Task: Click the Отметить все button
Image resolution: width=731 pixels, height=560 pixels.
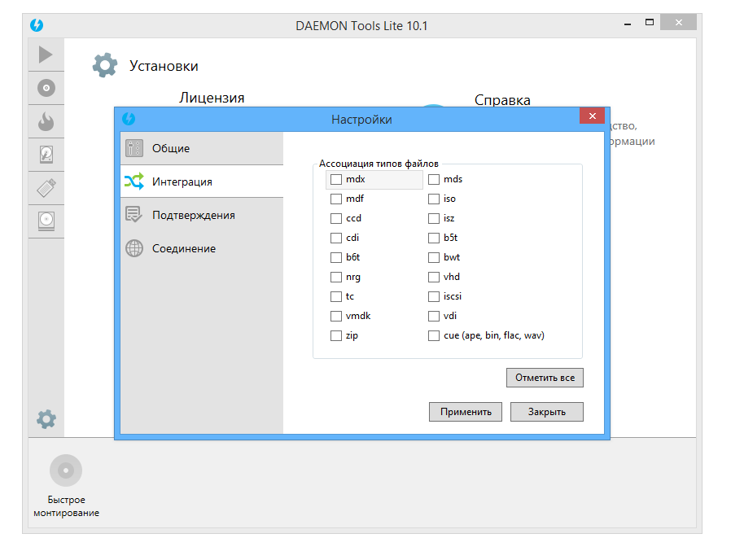Action: (545, 378)
